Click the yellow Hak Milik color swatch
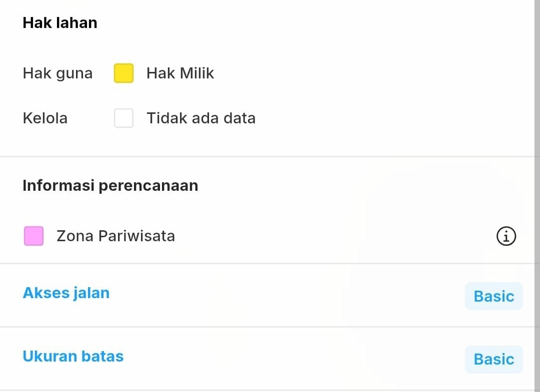The width and height of the screenshot is (540, 392). (123, 73)
